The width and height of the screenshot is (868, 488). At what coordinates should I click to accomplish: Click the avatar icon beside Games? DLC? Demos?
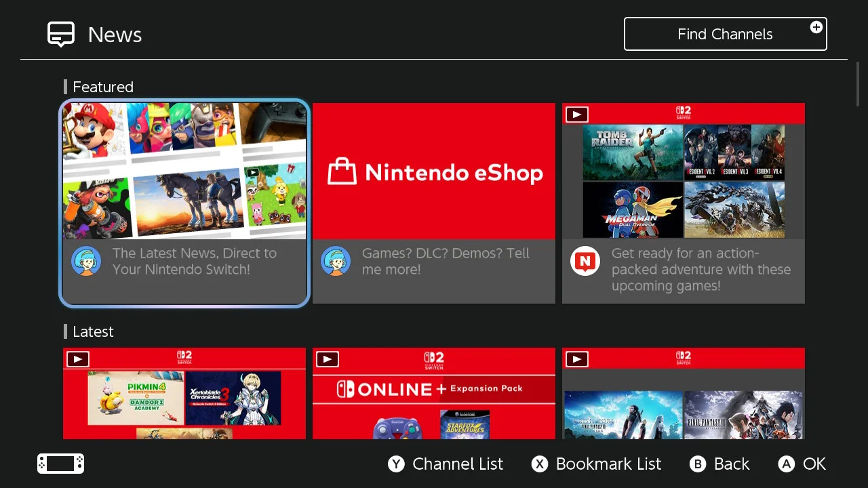pyautogui.click(x=336, y=261)
